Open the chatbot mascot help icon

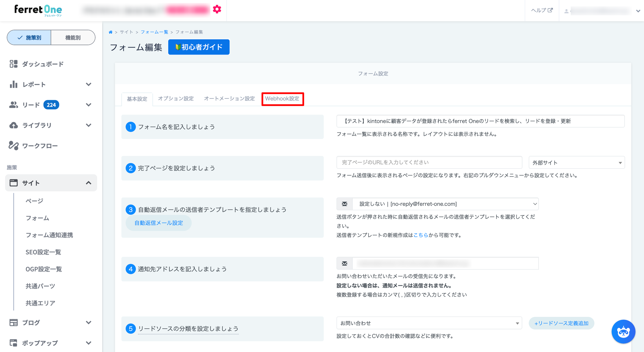(623, 332)
